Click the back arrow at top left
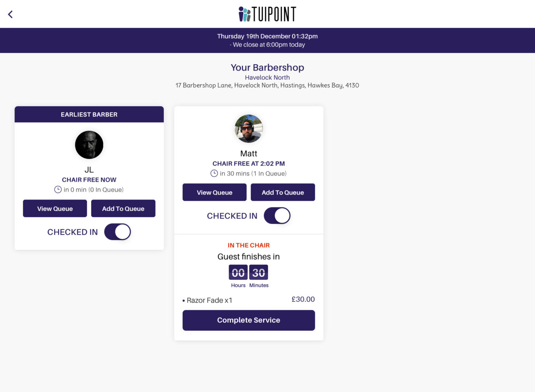 coord(10,14)
